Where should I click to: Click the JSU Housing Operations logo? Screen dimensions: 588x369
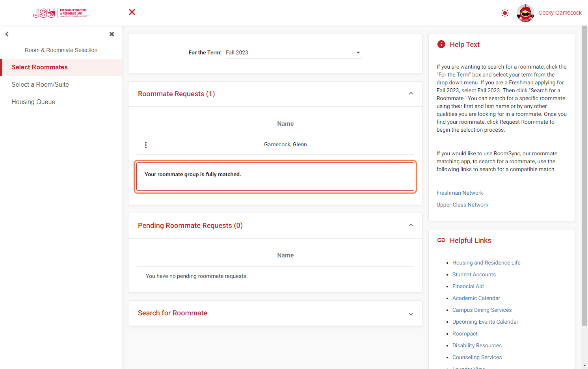[x=61, y=13]
